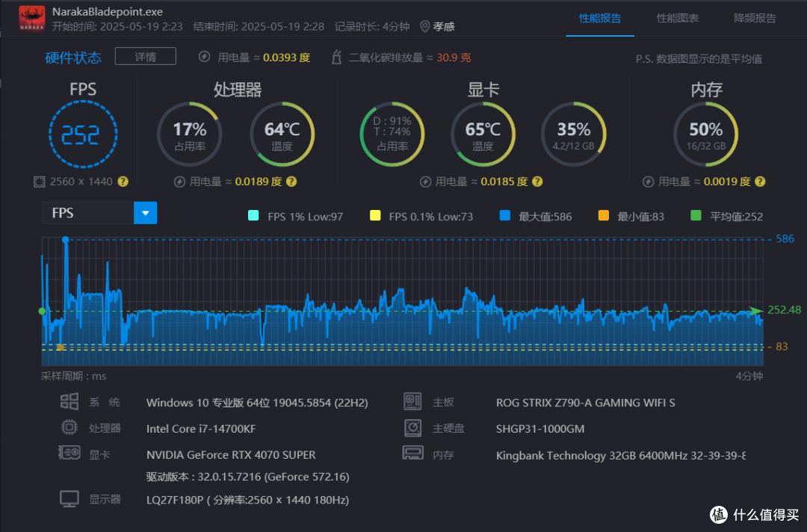Open the help icon after 0.0185 度
The width and height of the screenshot is (807, 532).
pyautogui.click(x=537, y=182)
